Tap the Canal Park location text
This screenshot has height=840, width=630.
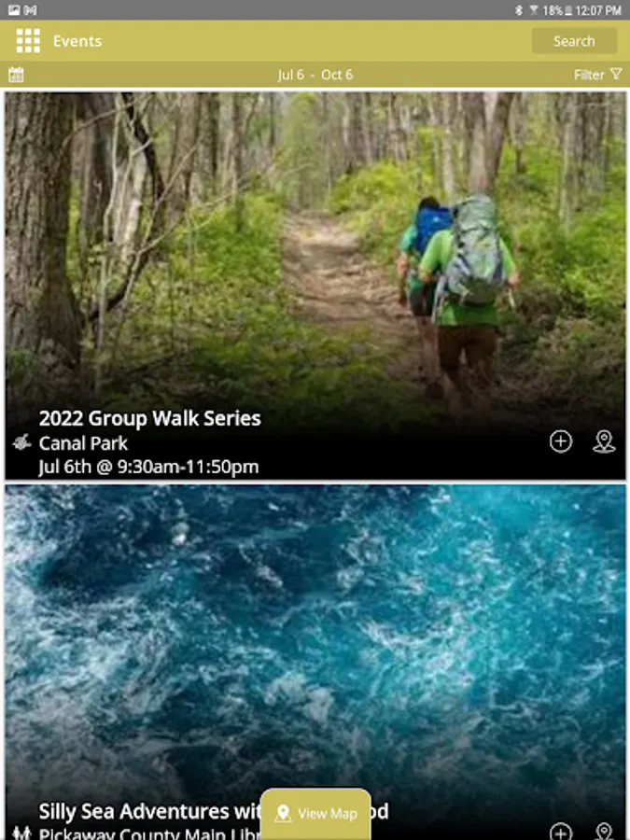coord(83,443)
